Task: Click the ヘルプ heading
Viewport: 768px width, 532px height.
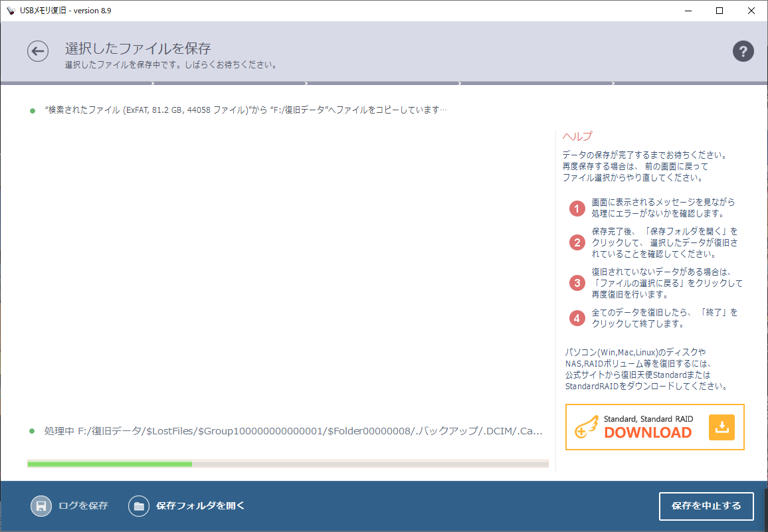Action: click(x=577, y=136)
